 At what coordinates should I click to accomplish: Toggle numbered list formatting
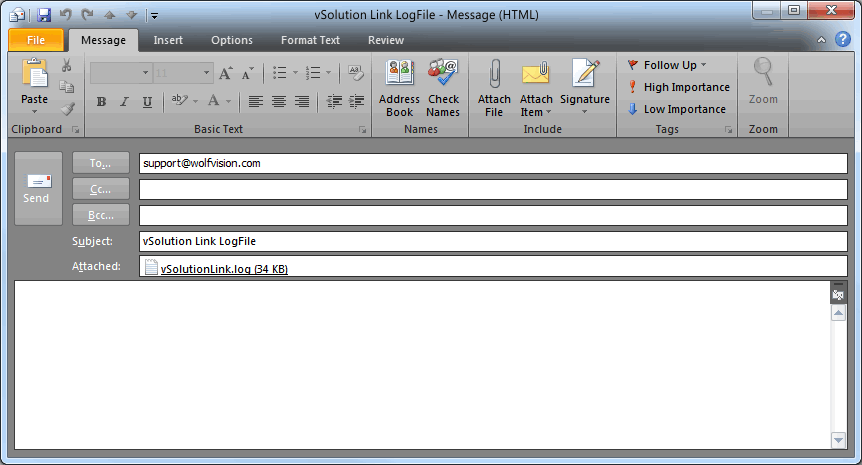coord(313,73)
